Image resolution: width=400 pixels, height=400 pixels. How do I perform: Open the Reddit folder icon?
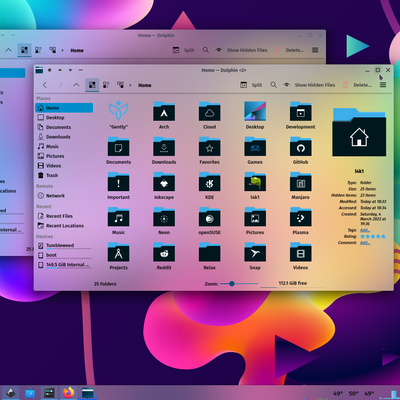click(164, 252)
